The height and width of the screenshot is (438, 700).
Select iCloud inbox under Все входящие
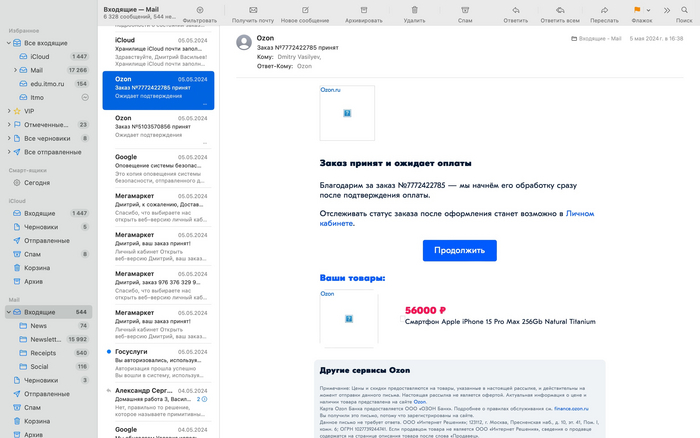pyautogui.click(x=49, y=56)
